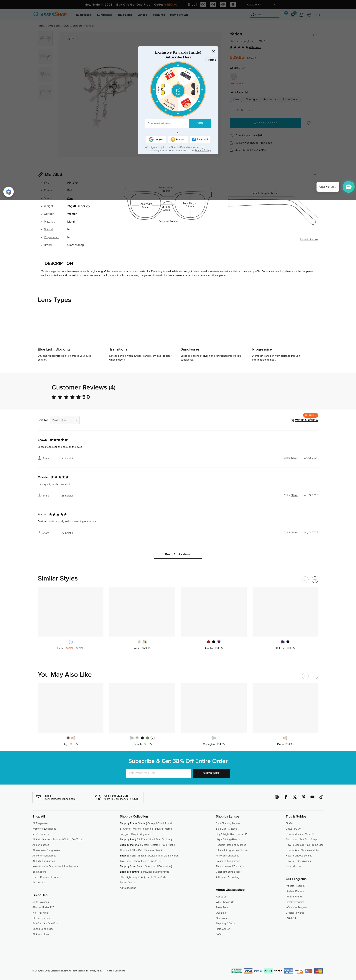Open the 4 Reviews link
The height and width of the screenshot is (980, 356).
point(255,47)
